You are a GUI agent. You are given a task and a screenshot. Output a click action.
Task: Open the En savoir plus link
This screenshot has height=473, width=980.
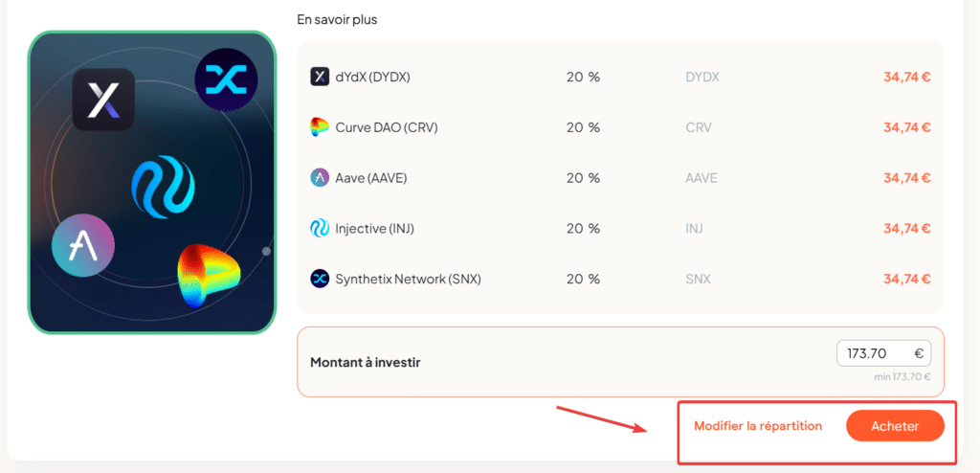point(338,20)
